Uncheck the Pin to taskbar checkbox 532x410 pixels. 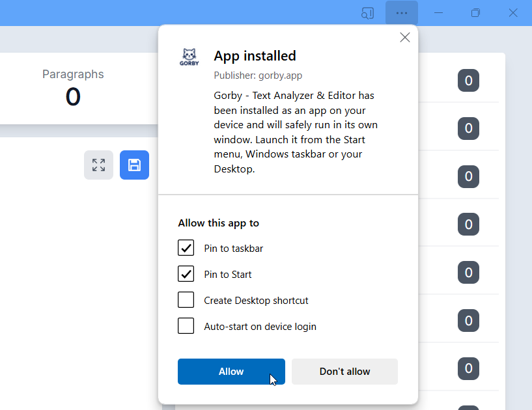tap(186, 248)
